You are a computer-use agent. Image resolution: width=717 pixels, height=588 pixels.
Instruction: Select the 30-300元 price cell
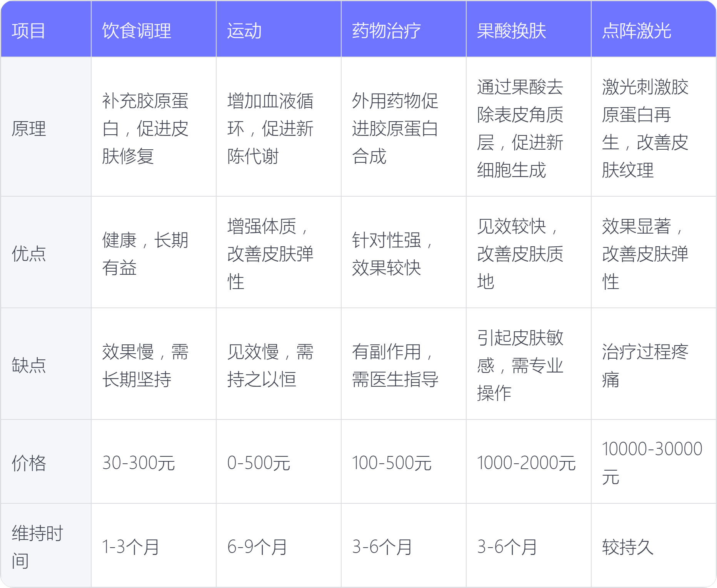pos(138,463)
